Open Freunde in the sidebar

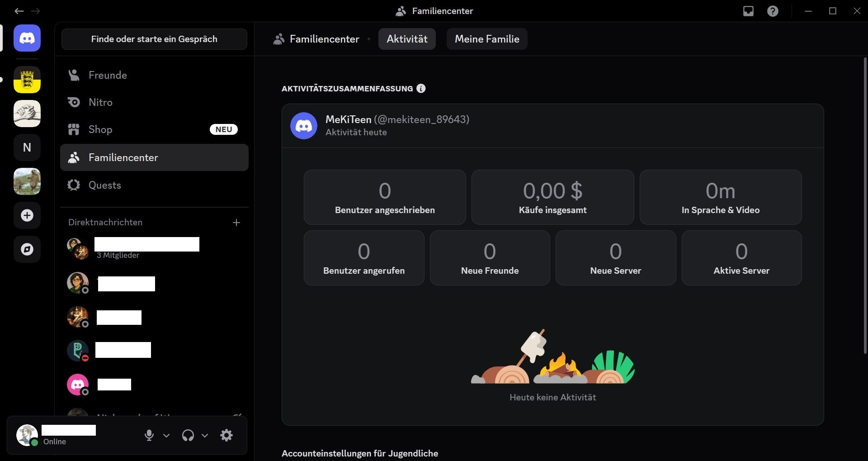108,75
